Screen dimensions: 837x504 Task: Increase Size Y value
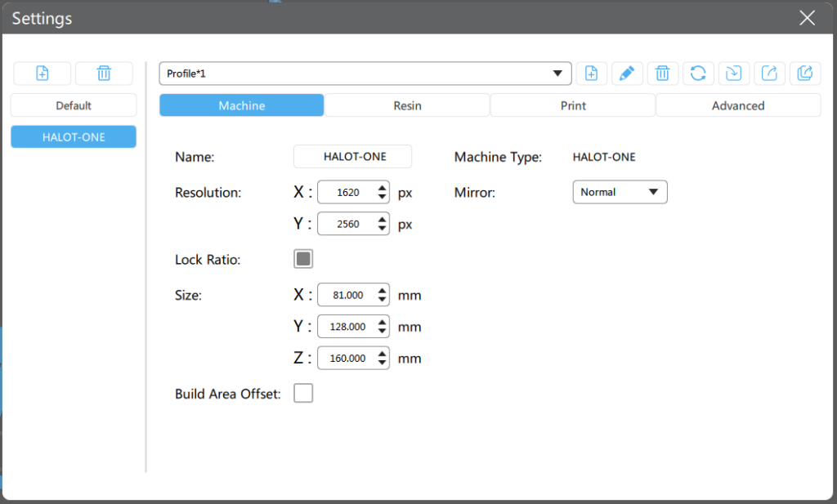[x=383, y=322]
